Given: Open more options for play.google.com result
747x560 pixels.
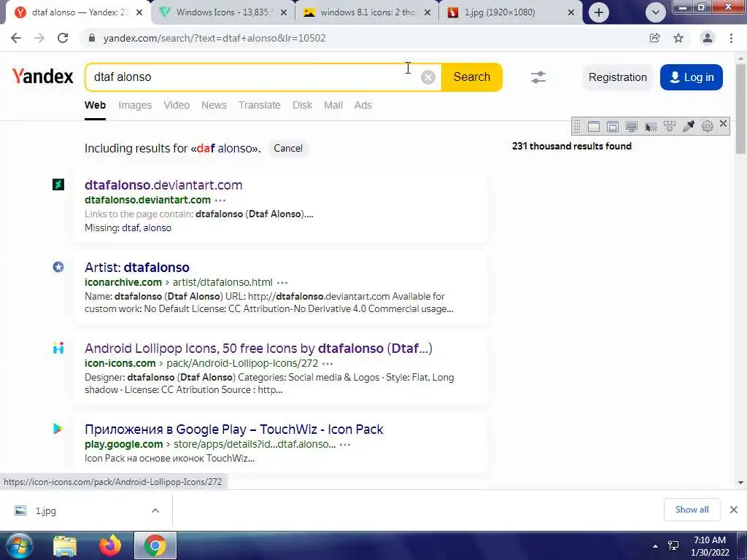Looking at the screenshot, I should tap(345, 445).
